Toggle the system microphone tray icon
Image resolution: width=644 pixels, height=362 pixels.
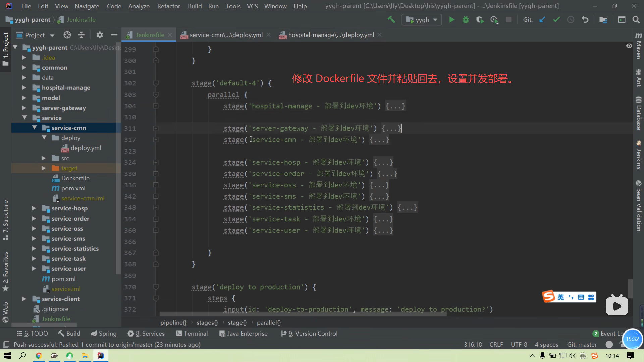pyautogui.click(x=542, y=356)
